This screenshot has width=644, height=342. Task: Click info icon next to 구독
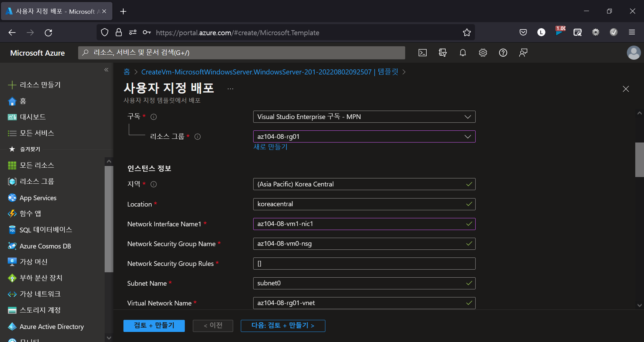[154, 117]
